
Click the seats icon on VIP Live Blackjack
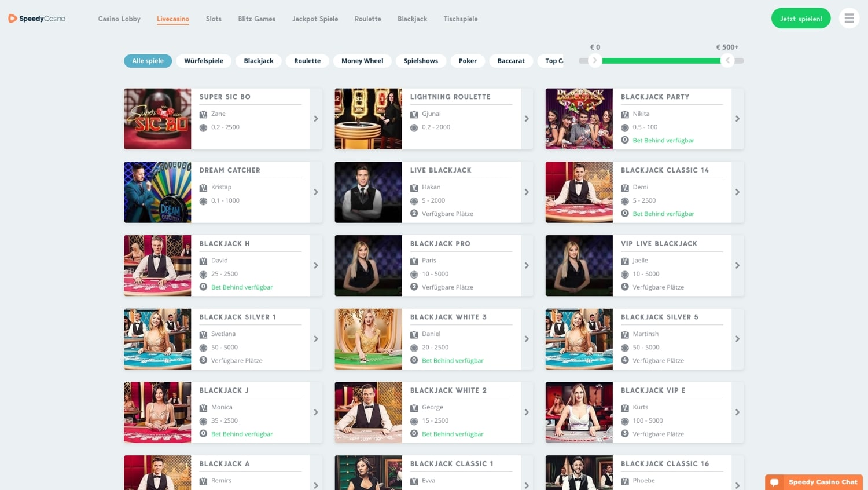624,287
